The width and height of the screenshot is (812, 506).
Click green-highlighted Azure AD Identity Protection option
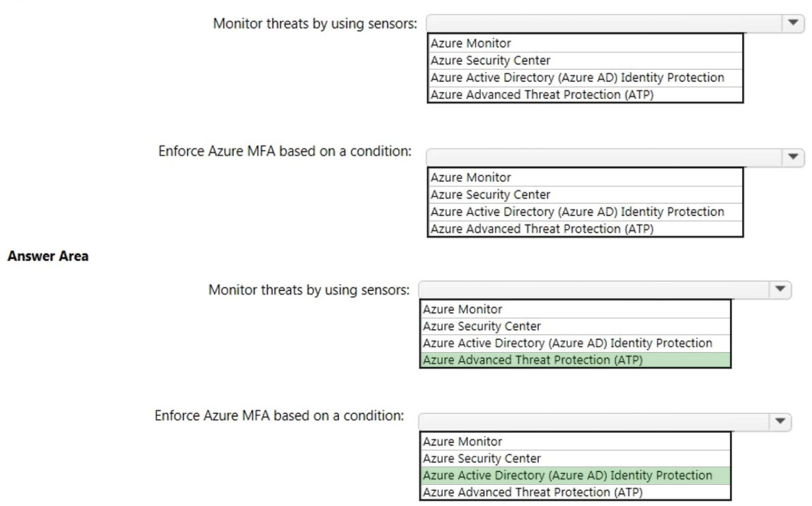567,475
